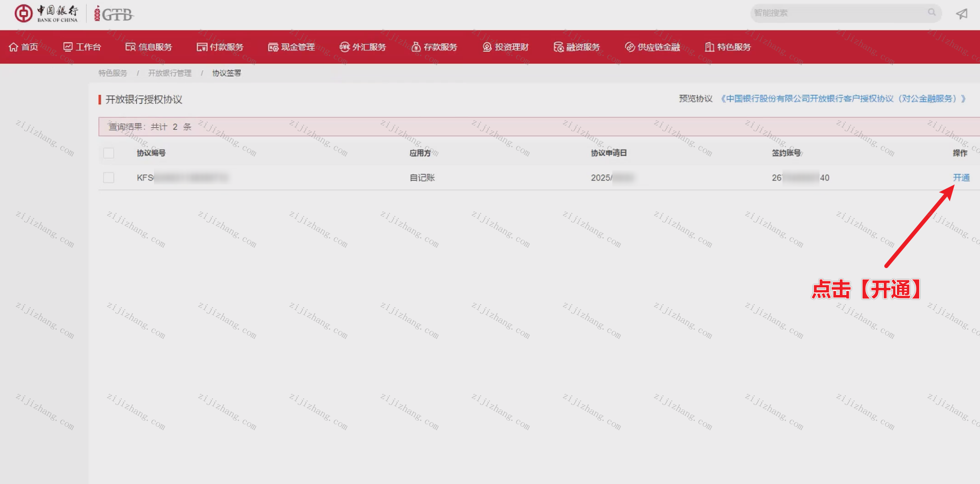The width and height of the screenshot is (980, 484).
Task: Toggle the select-all checkbox in table header
Action: tap(108, 153)
